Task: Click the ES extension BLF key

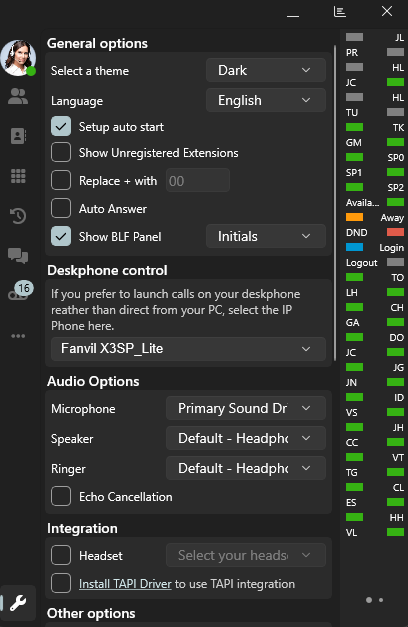Action: click(375, 502)
